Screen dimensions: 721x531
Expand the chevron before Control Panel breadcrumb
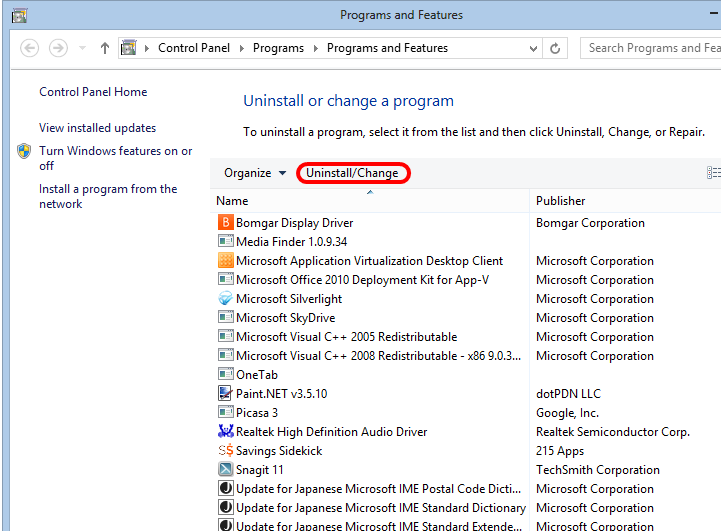147,48
